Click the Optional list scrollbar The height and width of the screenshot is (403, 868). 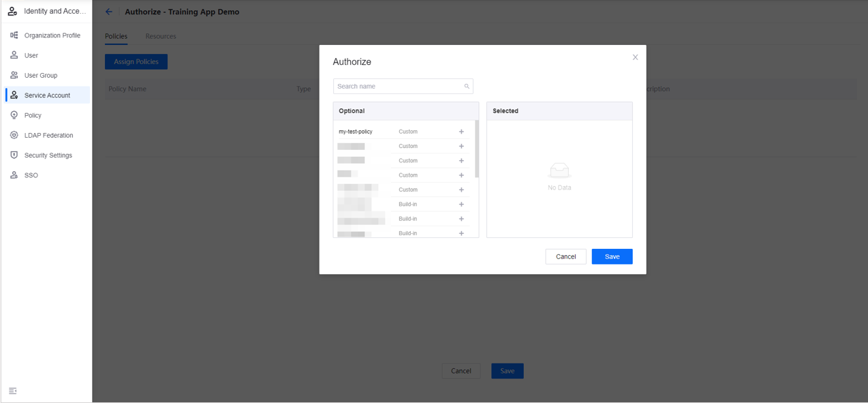click(476, 150)
